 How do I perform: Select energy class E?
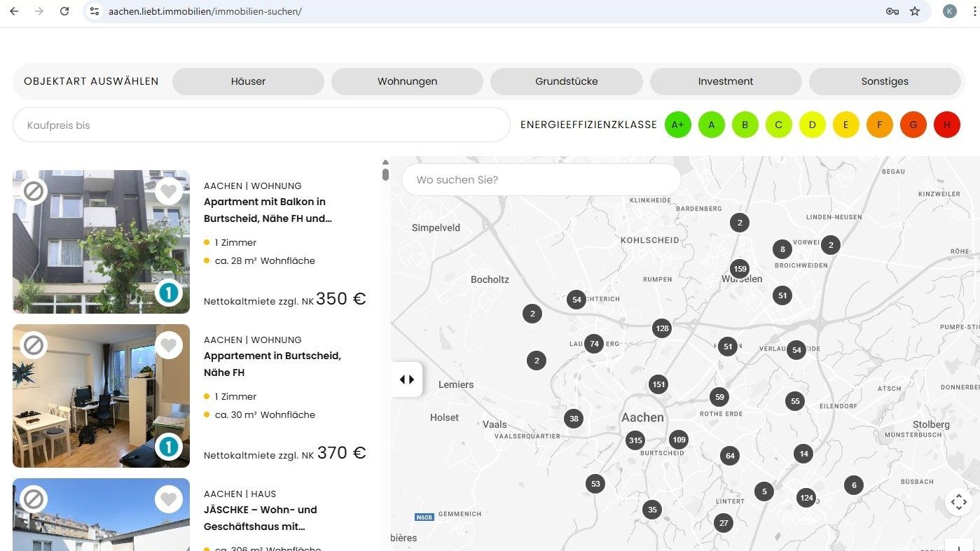point(846,125)
